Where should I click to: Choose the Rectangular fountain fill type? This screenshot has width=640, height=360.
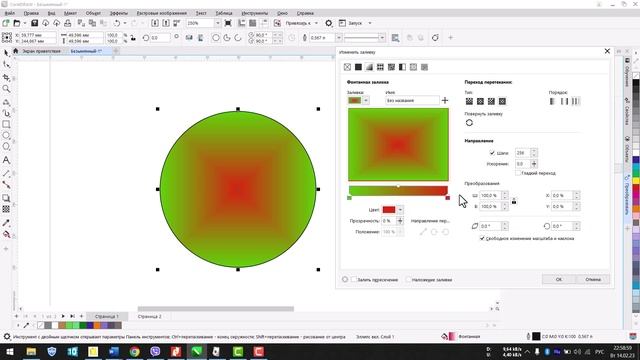[502, 101]
